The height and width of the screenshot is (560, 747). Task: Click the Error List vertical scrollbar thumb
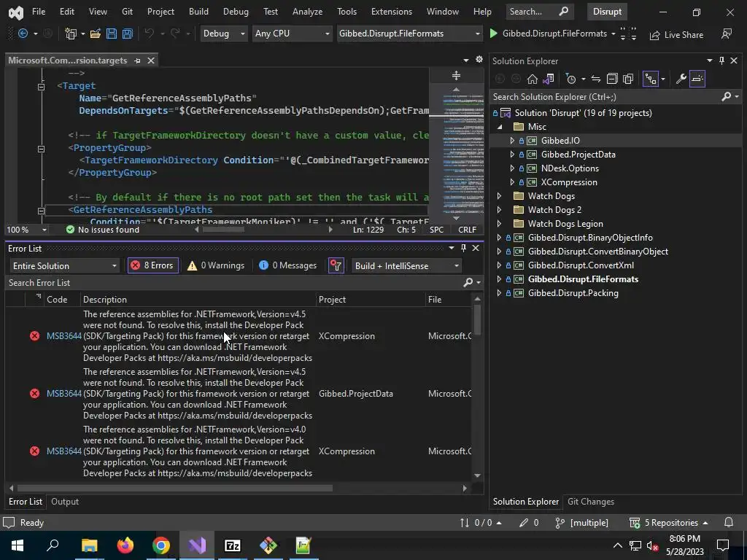click(477, 321)
